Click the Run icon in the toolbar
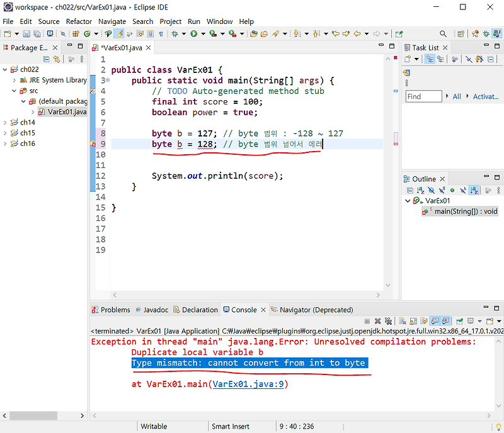The width and height of the screenshot is (504, 433). point(193,33)
